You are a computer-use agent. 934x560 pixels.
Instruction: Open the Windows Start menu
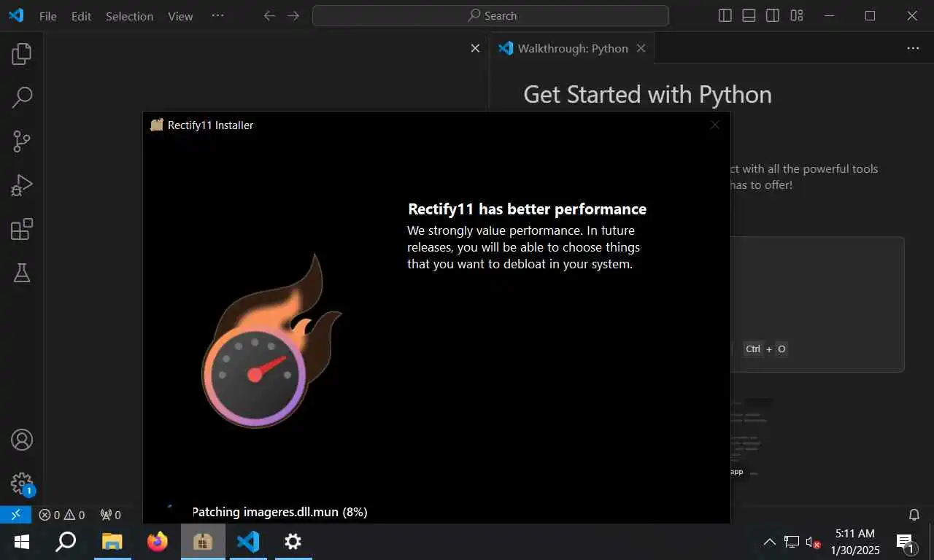point(22,542)
